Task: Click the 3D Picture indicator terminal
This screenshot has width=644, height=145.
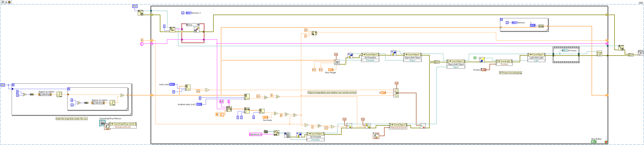Action: point(564,51)
